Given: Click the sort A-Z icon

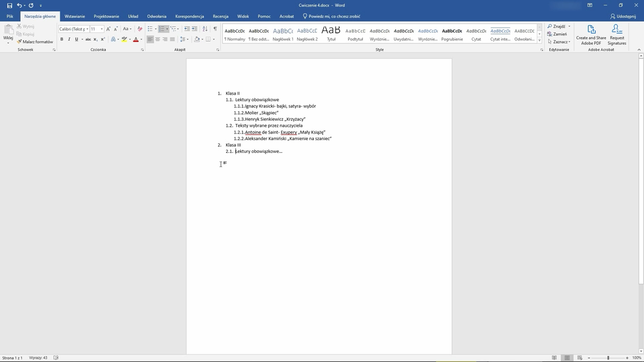Looking at the screenshot, I should [205, 29].
